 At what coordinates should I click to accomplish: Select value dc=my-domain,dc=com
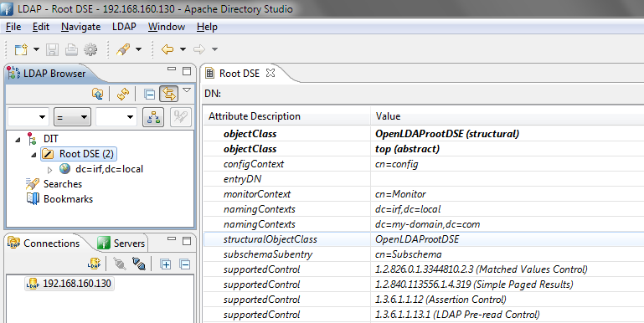point(427,224)
